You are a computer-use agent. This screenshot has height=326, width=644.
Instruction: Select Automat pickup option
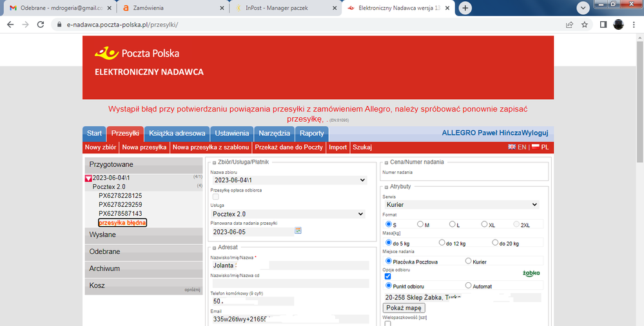(x=468, y=285)
